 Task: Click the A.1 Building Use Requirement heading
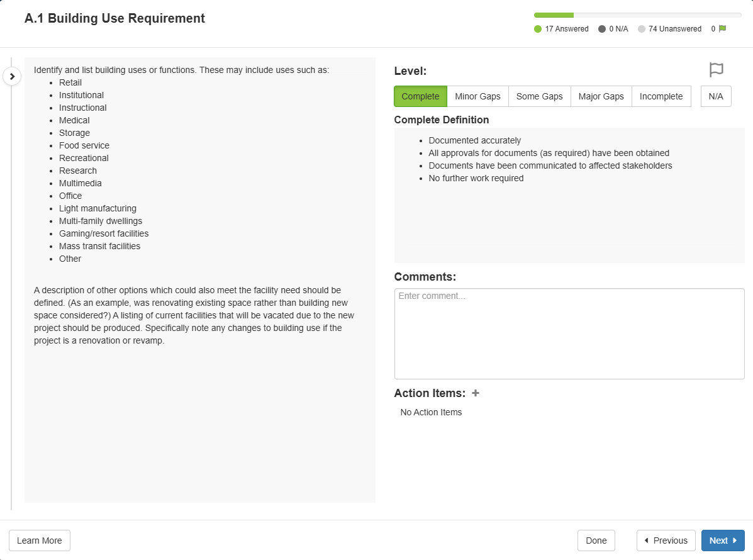tap(114, 18)
